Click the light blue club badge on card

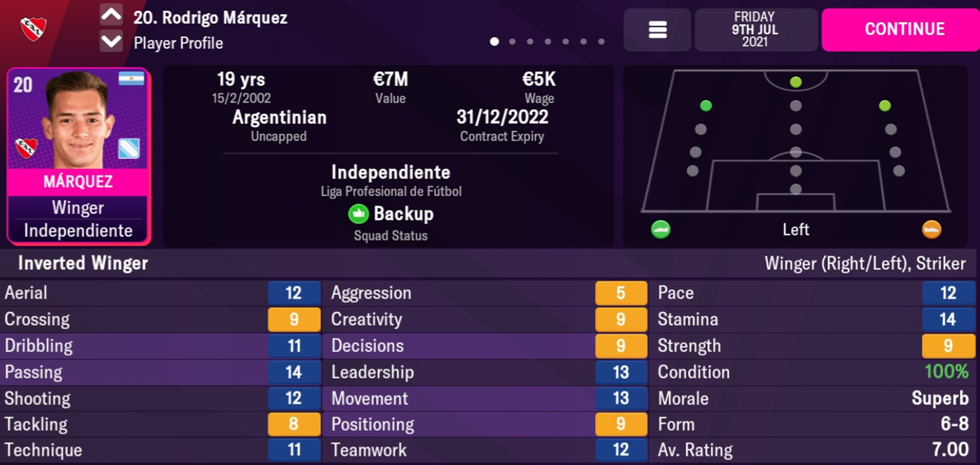pos(129,148)
